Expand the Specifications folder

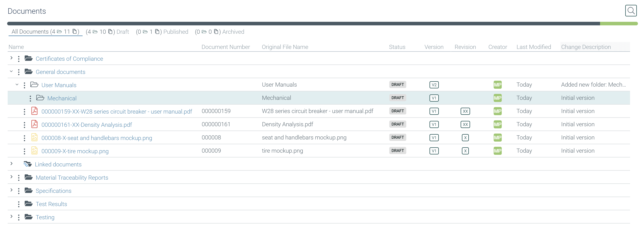pos(11,190)
